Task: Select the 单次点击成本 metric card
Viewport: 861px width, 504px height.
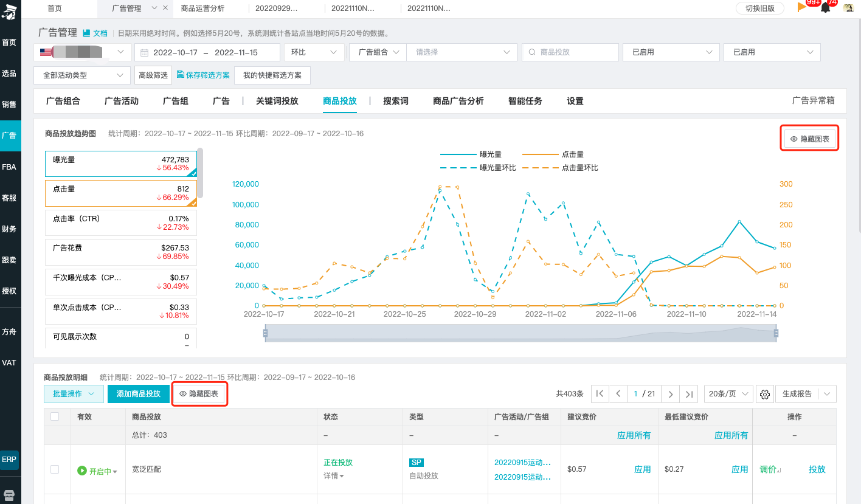Action: point(121,311)
